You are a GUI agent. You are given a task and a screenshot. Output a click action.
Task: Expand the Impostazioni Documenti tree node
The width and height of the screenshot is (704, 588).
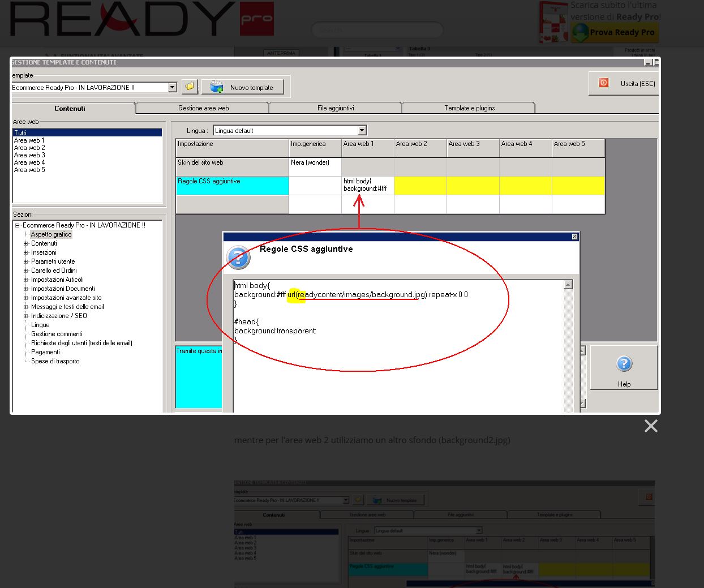[x=25, y=289]
